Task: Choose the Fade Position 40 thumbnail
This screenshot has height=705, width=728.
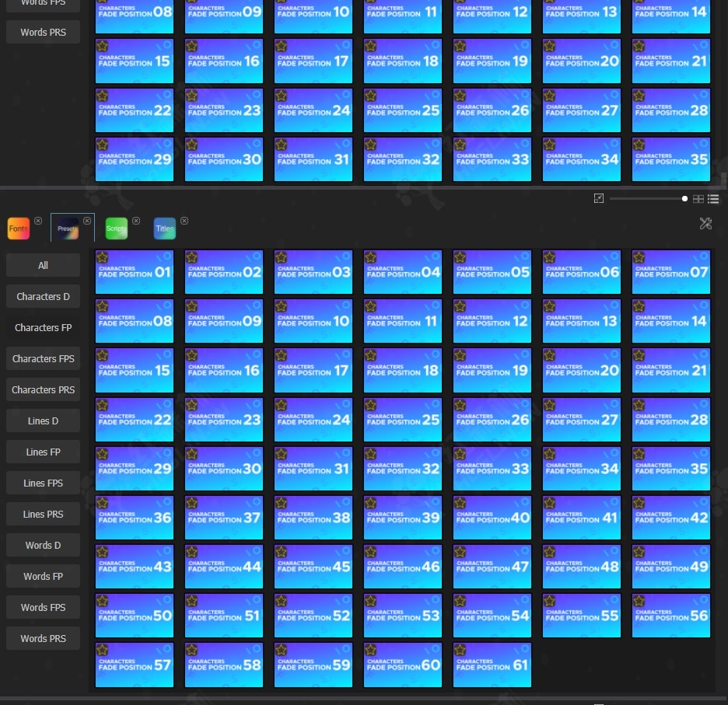Action: [x=492, y=518]
